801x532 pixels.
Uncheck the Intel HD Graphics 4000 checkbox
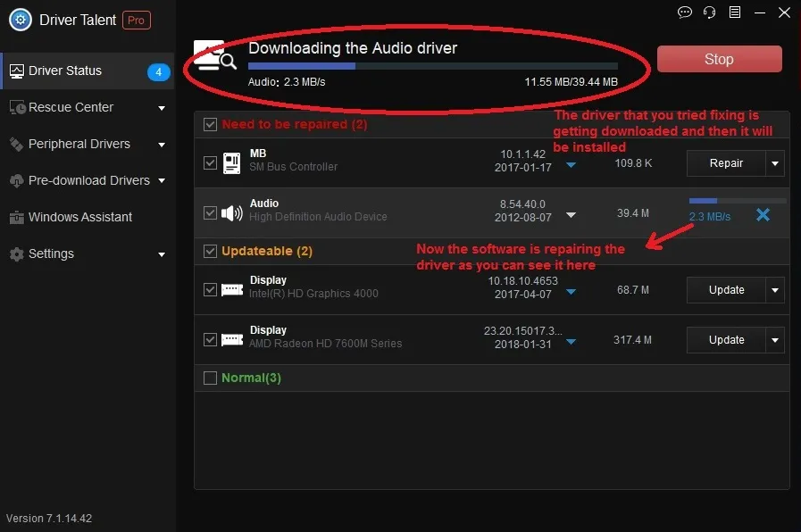(x=210, y=289)
